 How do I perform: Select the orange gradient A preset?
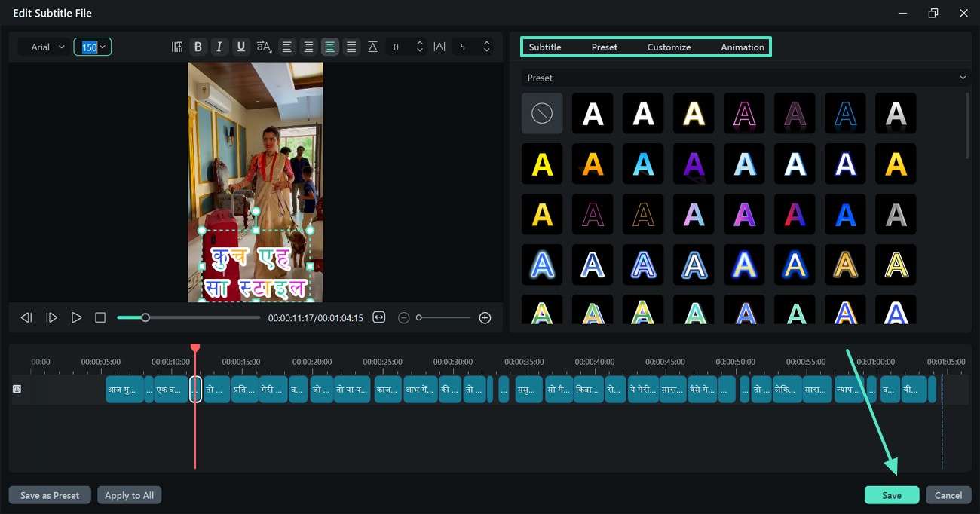click(593, 164)
